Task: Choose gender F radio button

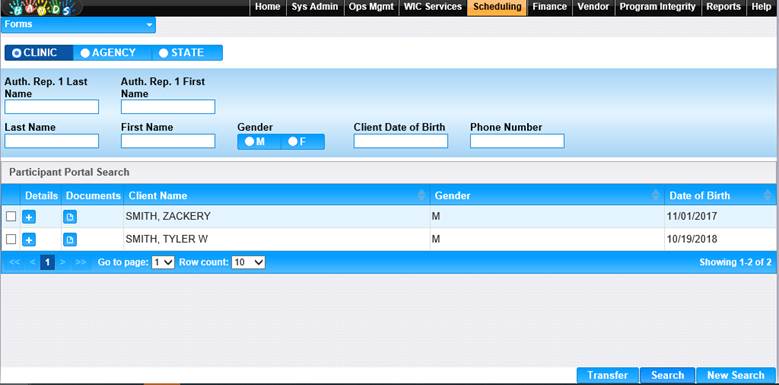Action: [x=298, y=142]
